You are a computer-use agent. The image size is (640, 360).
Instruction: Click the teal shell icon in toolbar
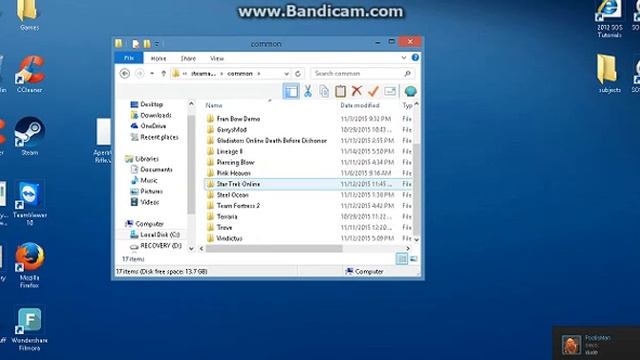tap(410, 91)
